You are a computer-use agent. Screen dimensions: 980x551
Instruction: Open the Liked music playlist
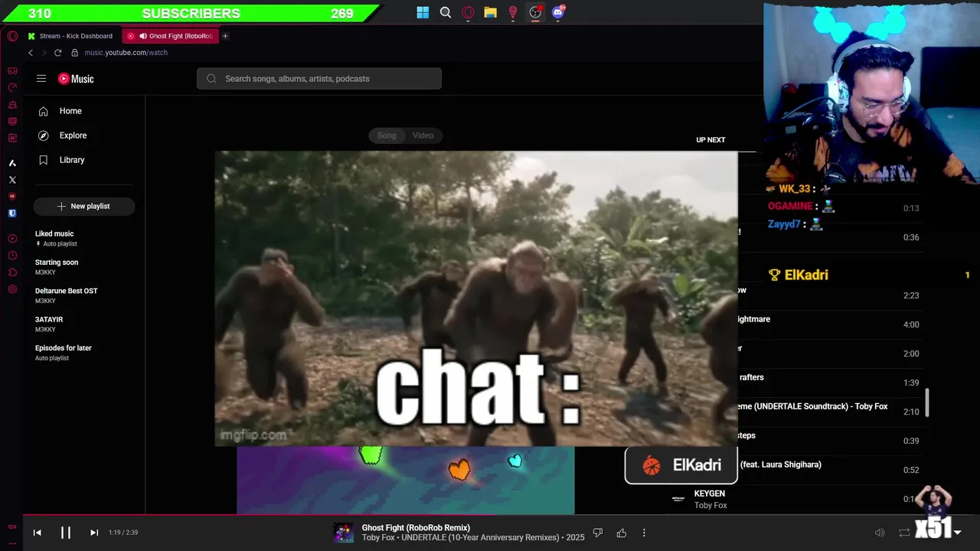(x=84, y=238)
